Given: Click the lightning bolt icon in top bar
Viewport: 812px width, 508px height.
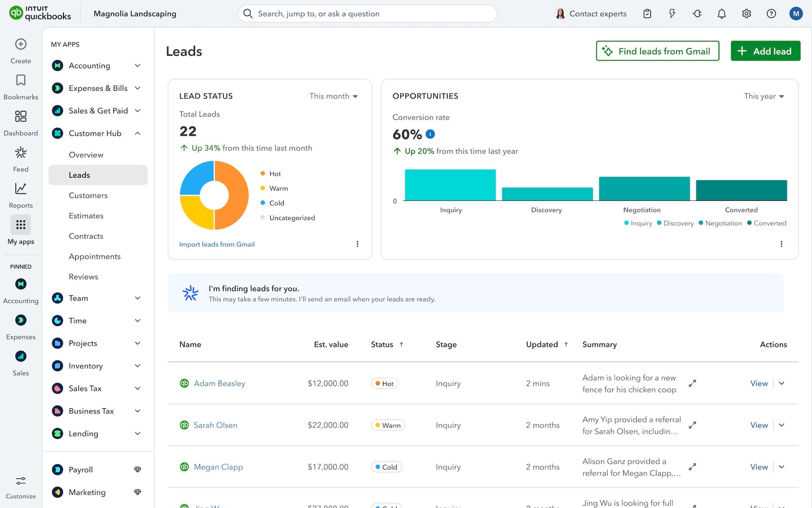Looking at the screenshot, I should click(x=672, y=13).
